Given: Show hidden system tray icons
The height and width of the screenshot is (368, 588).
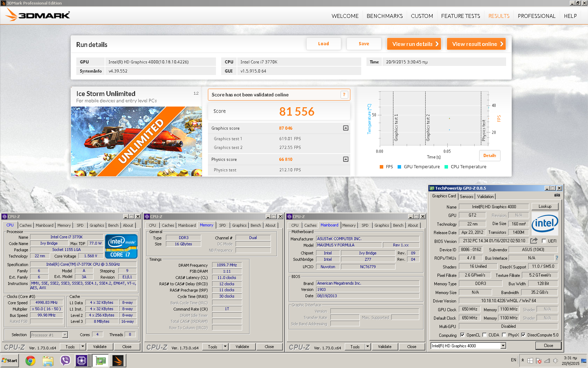Looking at the screenshot, I should click(523, 360).
